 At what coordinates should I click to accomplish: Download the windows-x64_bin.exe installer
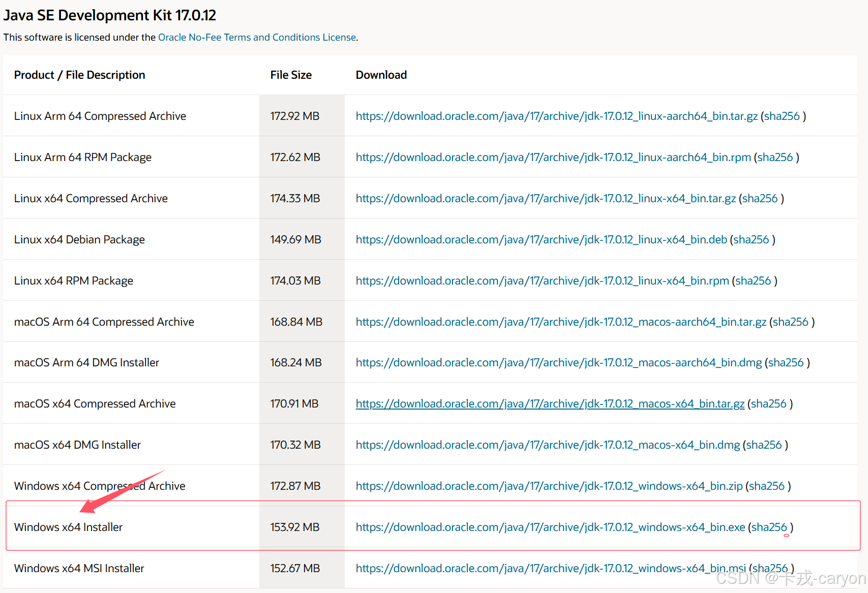[x=551, y=527]
